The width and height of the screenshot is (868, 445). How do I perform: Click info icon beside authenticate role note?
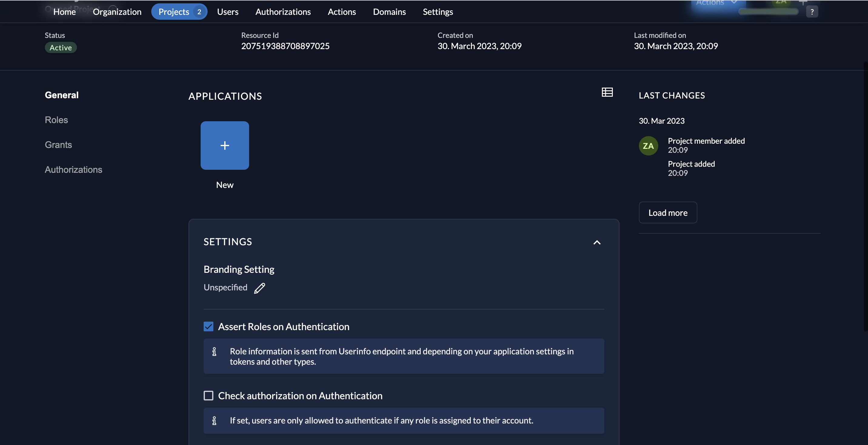[214, 421]
